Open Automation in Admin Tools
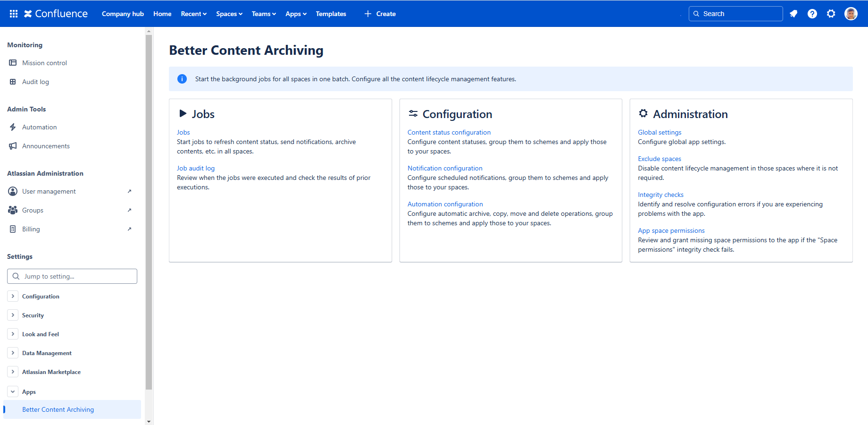This screenshot has height=425, width=868. point(39,127)
